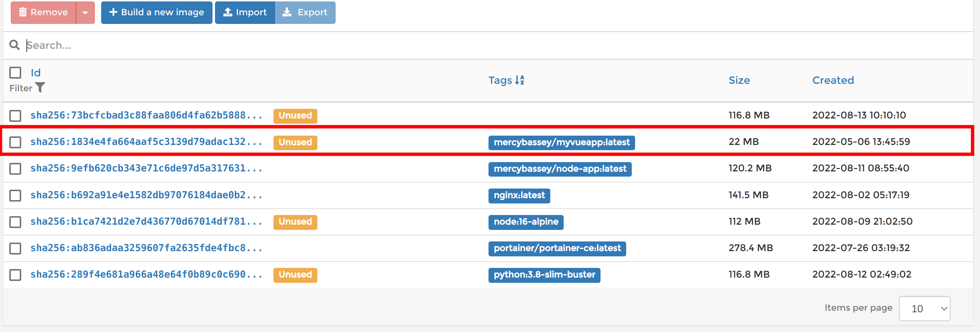Check the box for sha256:73bcfcbad3c88 image
This screenshot has height=332, width=980.
[x=15, y=116]
